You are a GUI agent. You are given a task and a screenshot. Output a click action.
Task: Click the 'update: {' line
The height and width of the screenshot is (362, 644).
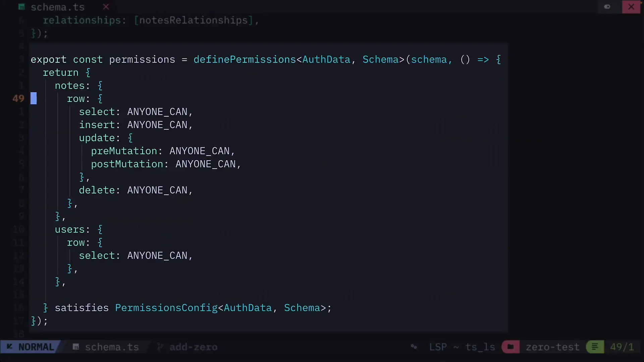point(106,138)
